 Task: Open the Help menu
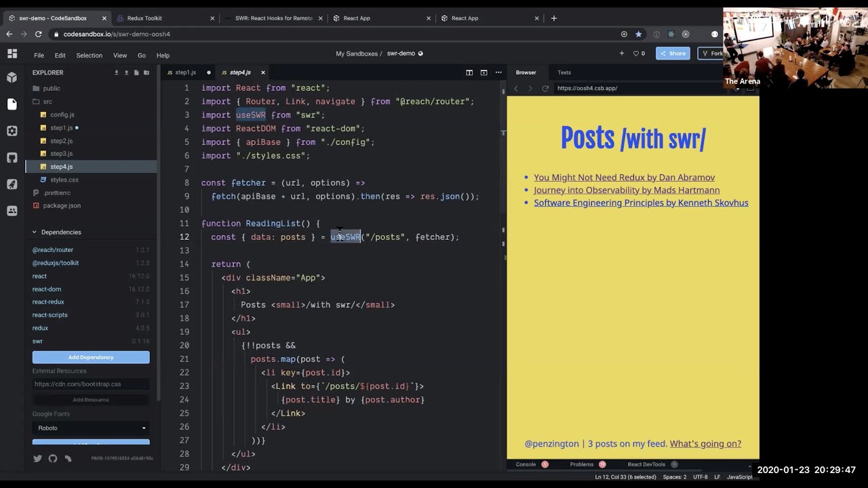pos(163,56)
